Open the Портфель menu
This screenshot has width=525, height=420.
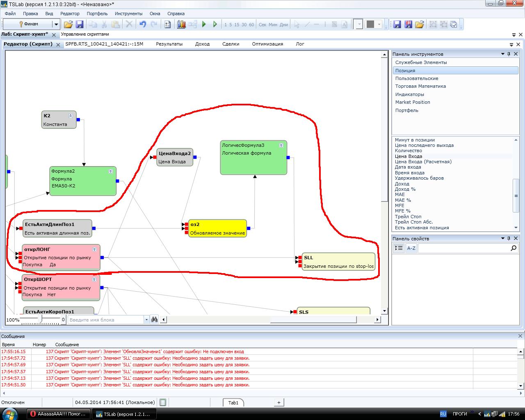[97, 14]
